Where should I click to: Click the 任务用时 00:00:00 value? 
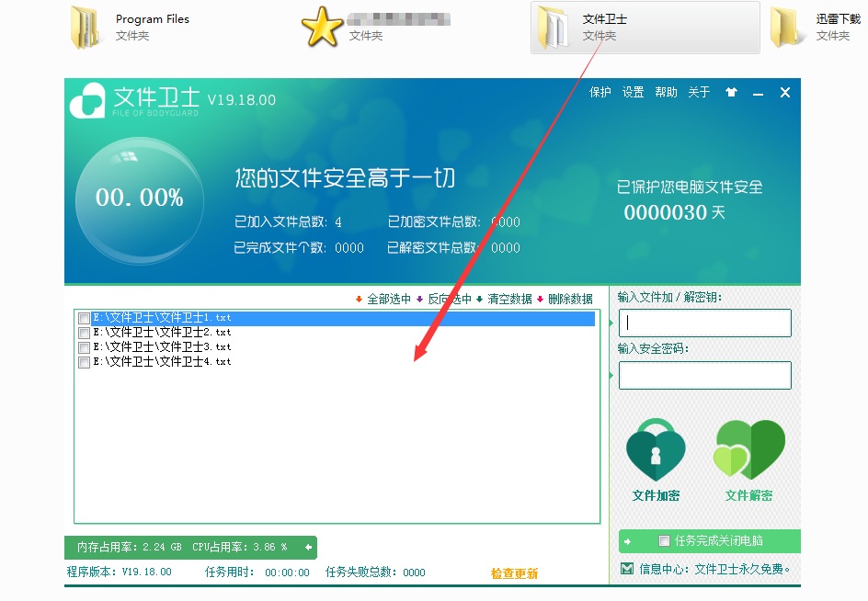(x=287, y=573)
